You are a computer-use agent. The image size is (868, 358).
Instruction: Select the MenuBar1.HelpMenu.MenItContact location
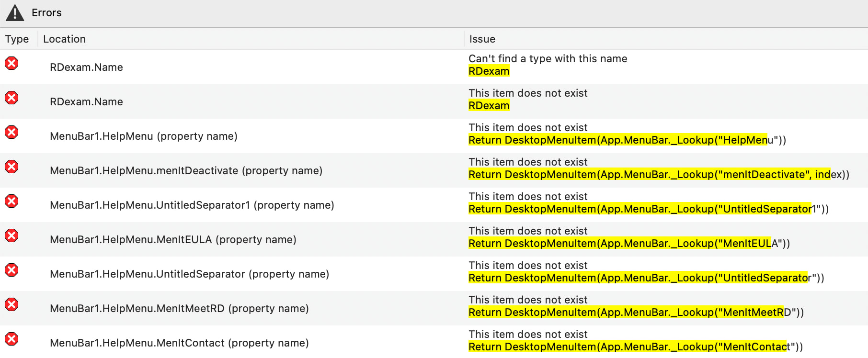(179, 343)
